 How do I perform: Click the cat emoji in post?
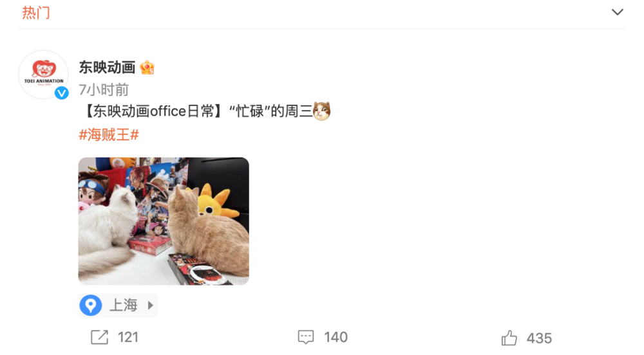pos(321,111)
